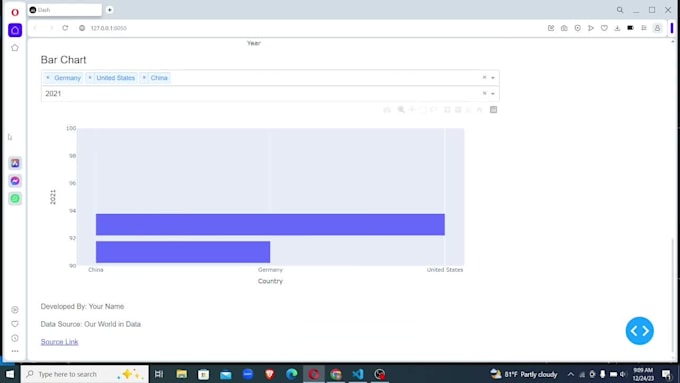
Task: Open Visual Studio Code from the taskbar
Action: coord(358,374)
